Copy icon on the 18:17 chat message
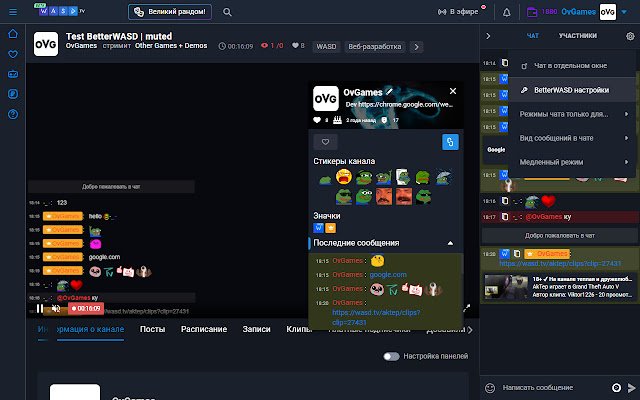Image resolution: width=640 pixels, height=400 pixels. (x=505, y=217)
